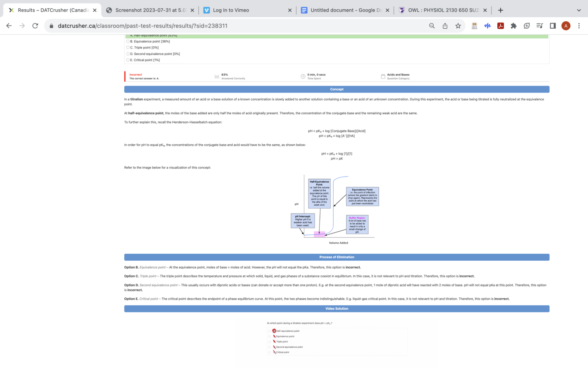Click the 'pH = pK' final equation line
588x368 pixels.
[337, 158]
